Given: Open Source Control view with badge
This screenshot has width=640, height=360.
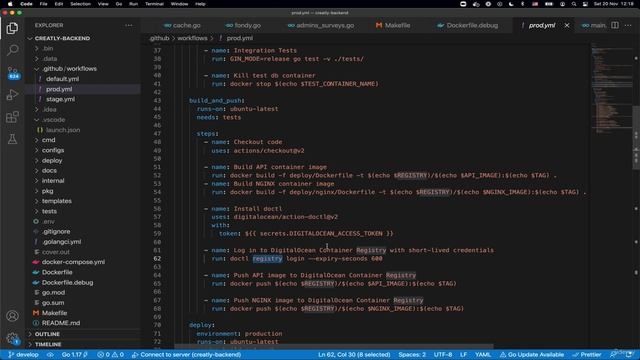Looking at the screenshot, I should [13, 73].
